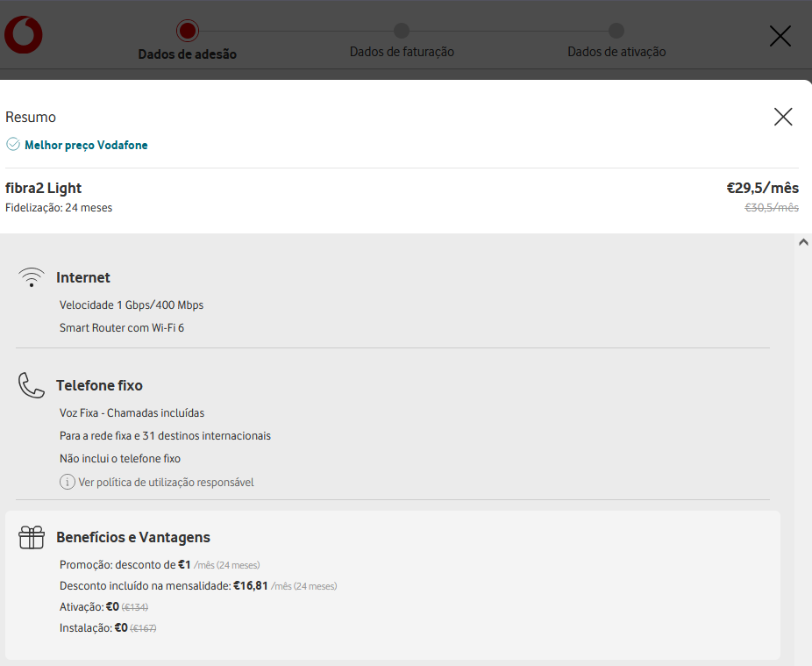Viewport: 812px width, 666px height.
Task: Click the crossed-out €30,5/mês price
Action: click(772, 208)
